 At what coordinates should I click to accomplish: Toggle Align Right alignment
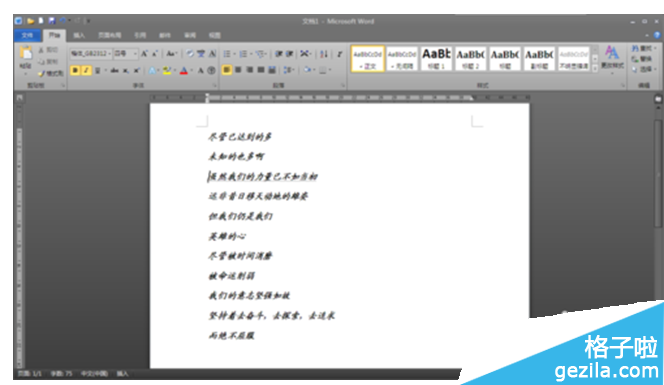tap(249, 70)
